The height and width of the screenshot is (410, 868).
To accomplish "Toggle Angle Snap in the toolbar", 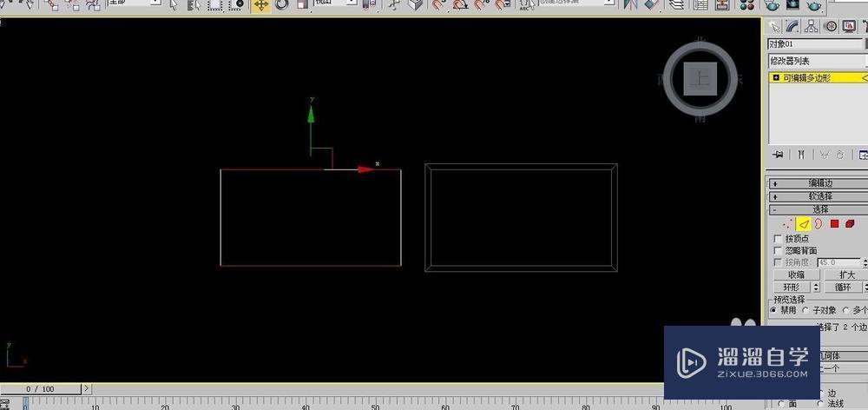I will pyautogui.click(x=460, y=5).
